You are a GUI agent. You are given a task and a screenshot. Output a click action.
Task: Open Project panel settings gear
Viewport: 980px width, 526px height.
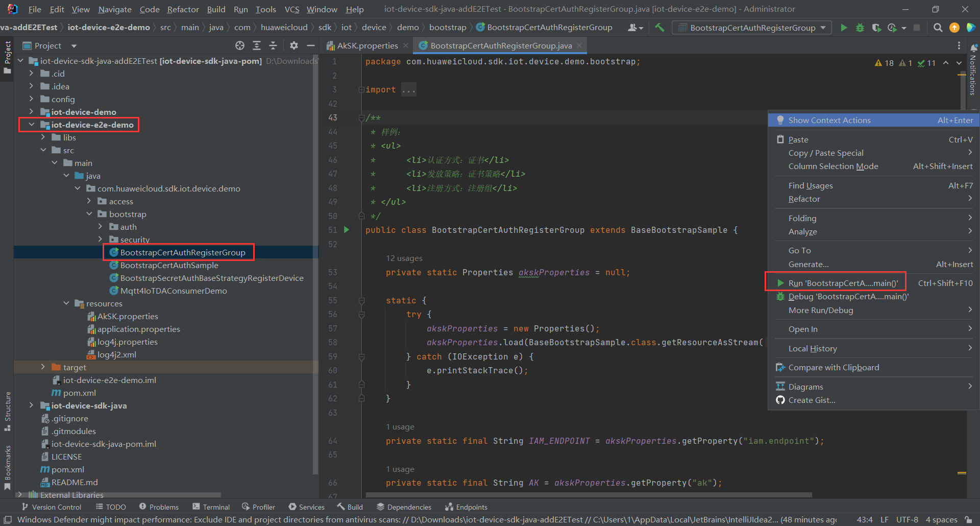[x=293, y=45]
